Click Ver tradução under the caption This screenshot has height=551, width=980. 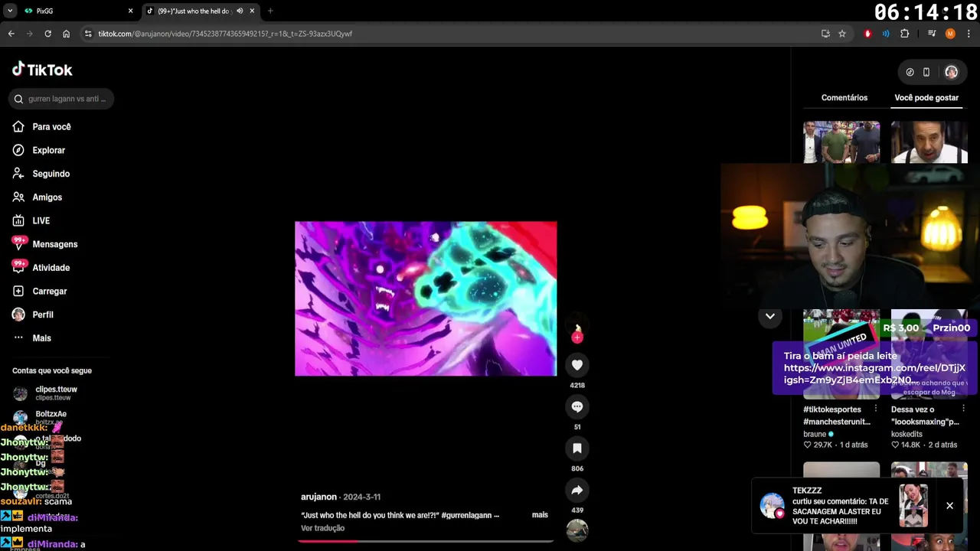click(x=322, y=528)
